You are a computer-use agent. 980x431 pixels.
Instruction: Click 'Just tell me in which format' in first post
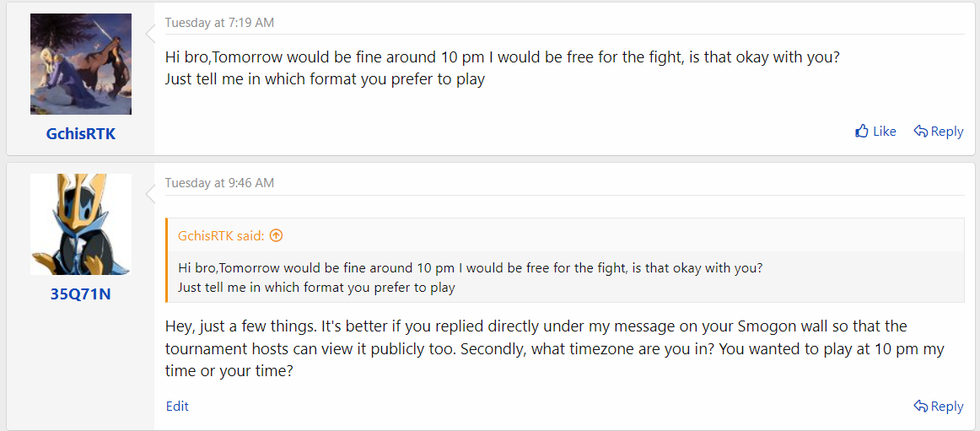pos(325,80)
